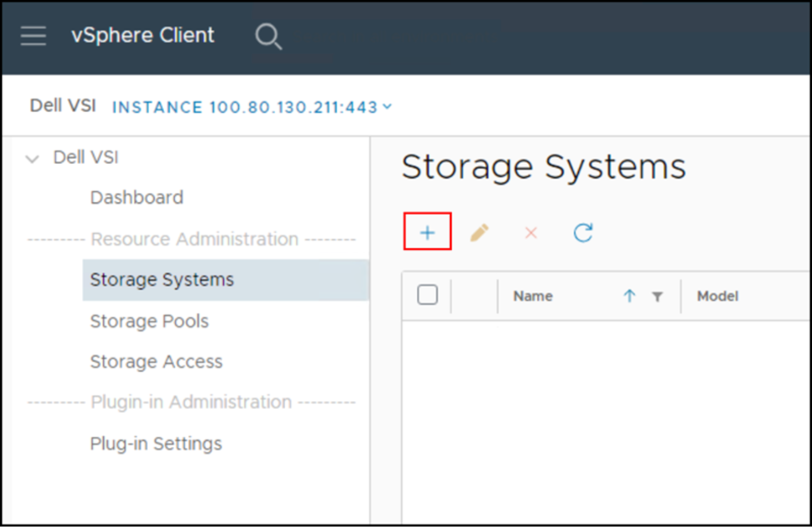Image resolution: width=812 pixels, height=527 pixels.
Task: Sort by Name using the up arrow
Action: click(629, 296)
